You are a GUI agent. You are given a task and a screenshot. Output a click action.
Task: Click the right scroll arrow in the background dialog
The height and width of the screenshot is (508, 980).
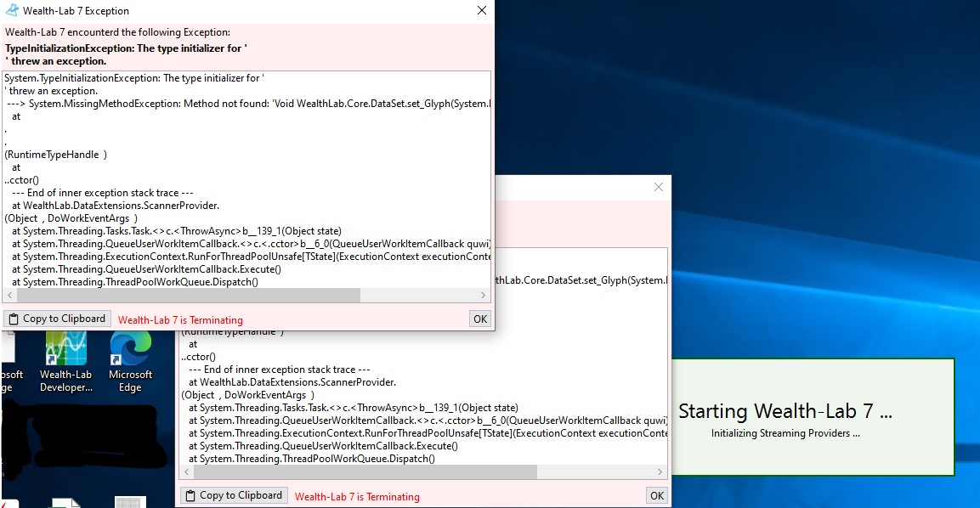point(660,471)
